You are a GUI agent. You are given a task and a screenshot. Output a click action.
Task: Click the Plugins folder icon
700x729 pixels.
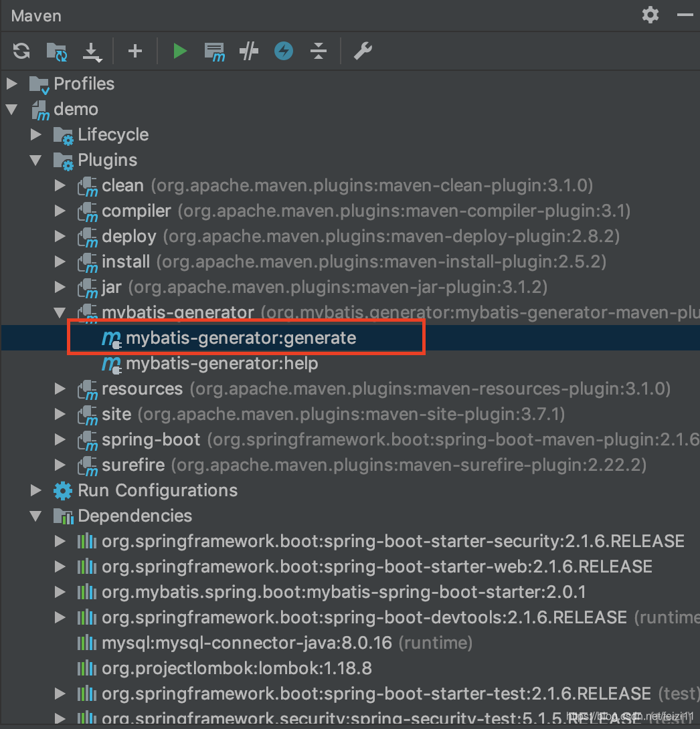pyautogui.click(x=64, y=161)
